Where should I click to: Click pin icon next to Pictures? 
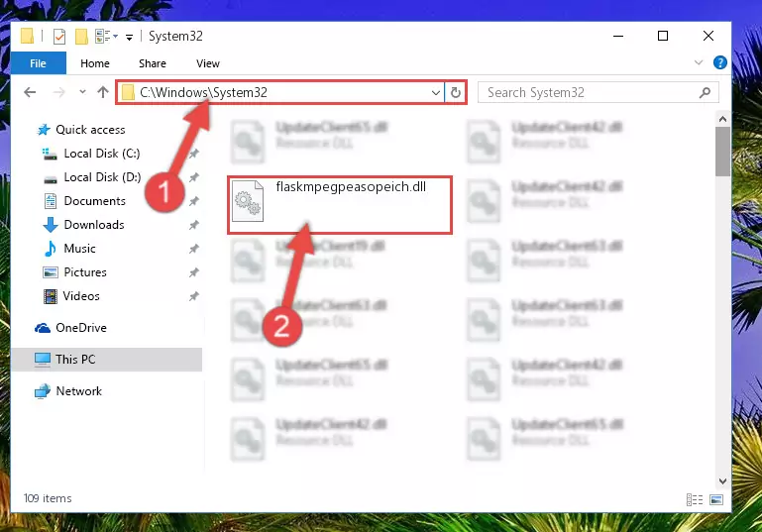pyautogui.click(x=194, y=272)
